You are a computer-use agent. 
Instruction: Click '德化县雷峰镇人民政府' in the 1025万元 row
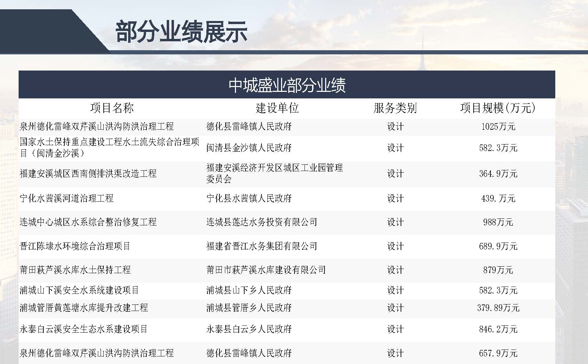[x=249, y=127]
